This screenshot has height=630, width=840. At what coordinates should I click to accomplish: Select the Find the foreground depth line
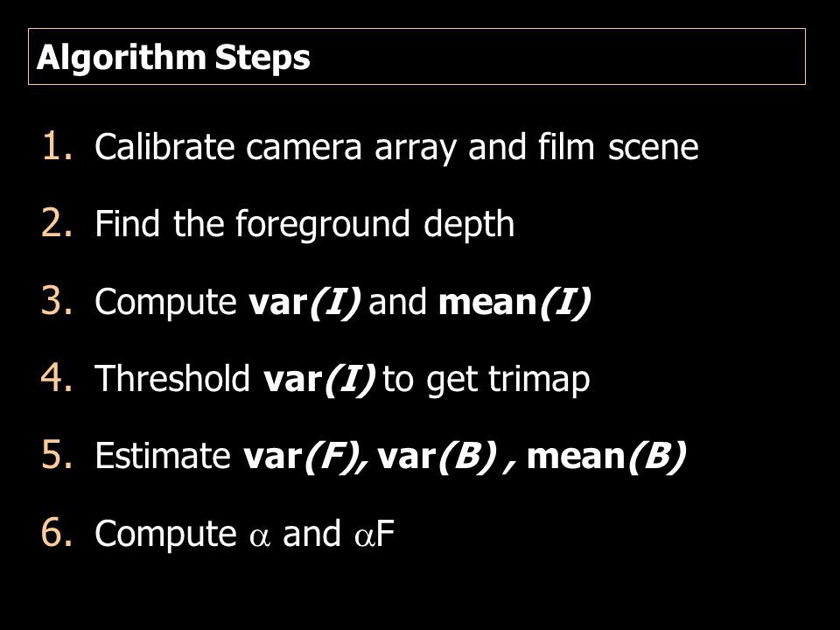click(304, 225)
